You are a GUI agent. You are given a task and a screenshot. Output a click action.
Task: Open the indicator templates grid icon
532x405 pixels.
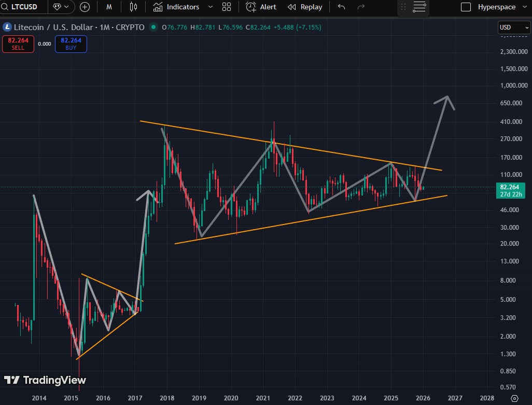coord(226,7)
